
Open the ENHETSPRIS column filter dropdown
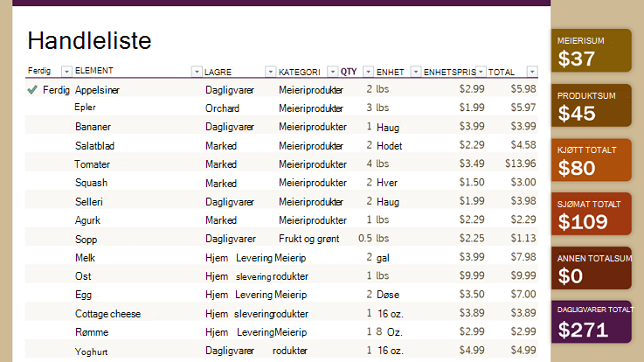(481, 72)
